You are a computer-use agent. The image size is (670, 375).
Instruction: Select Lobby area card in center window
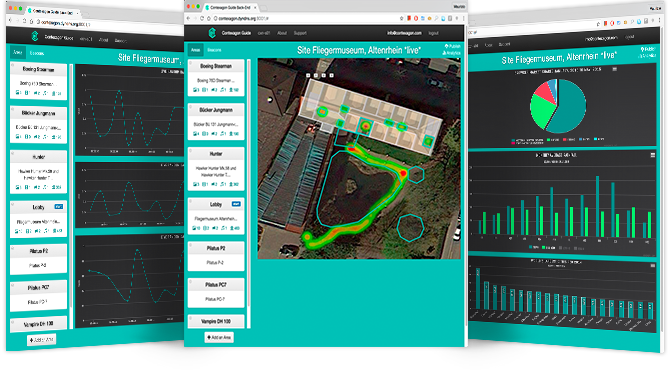pyautogui.click(x=216, y=216)
